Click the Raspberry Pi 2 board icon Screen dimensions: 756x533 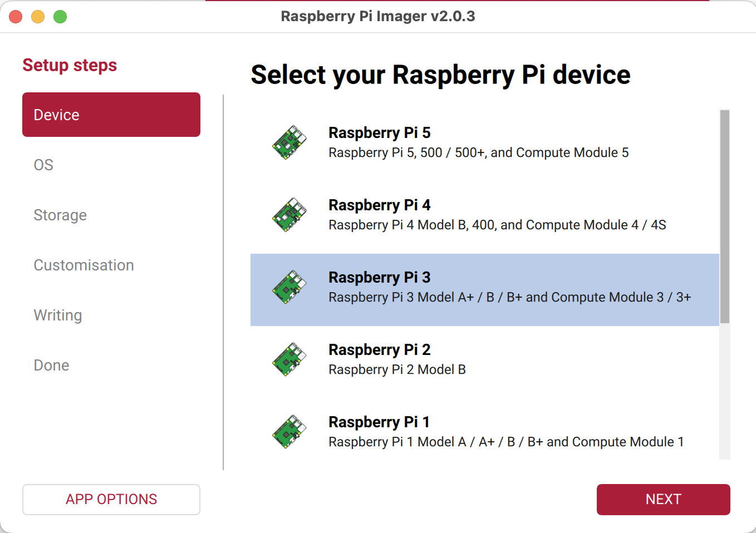[289, 359]
